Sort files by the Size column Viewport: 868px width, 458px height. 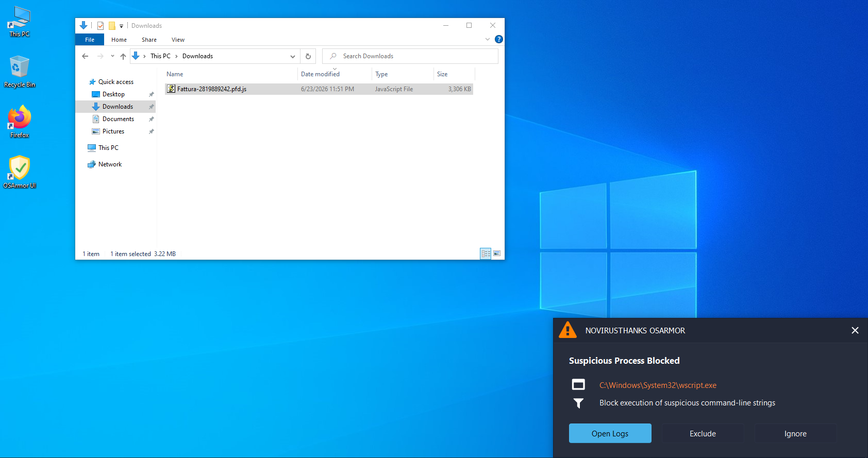(x=454, y=74)
